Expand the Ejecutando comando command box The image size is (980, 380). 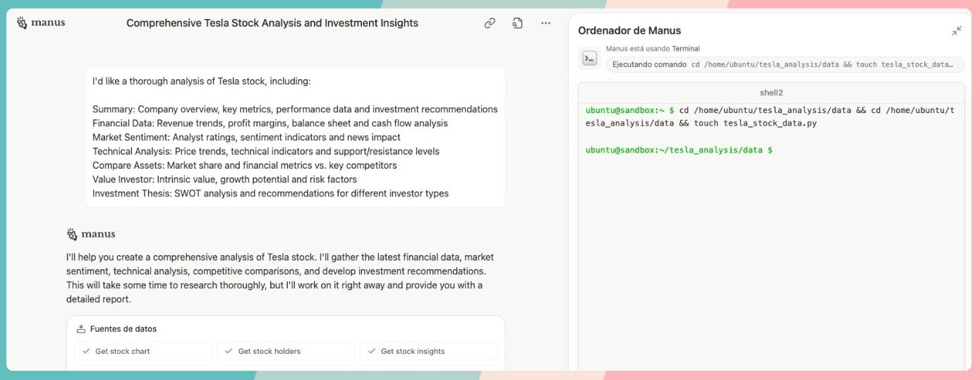[785, 64]
